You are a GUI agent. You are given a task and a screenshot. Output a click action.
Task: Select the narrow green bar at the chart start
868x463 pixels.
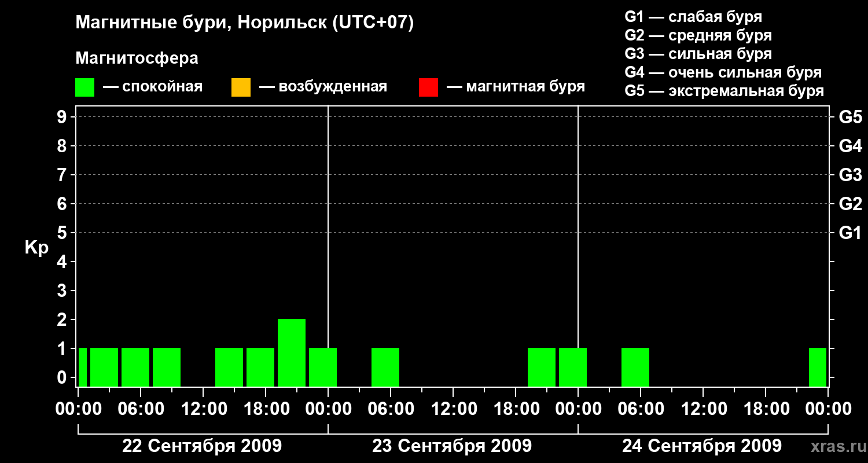83,367
